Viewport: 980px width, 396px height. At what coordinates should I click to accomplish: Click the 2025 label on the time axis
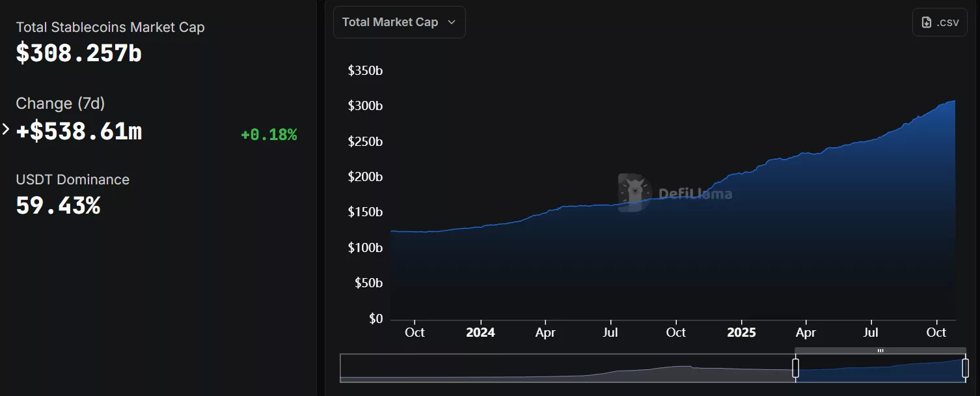[741, 332]
